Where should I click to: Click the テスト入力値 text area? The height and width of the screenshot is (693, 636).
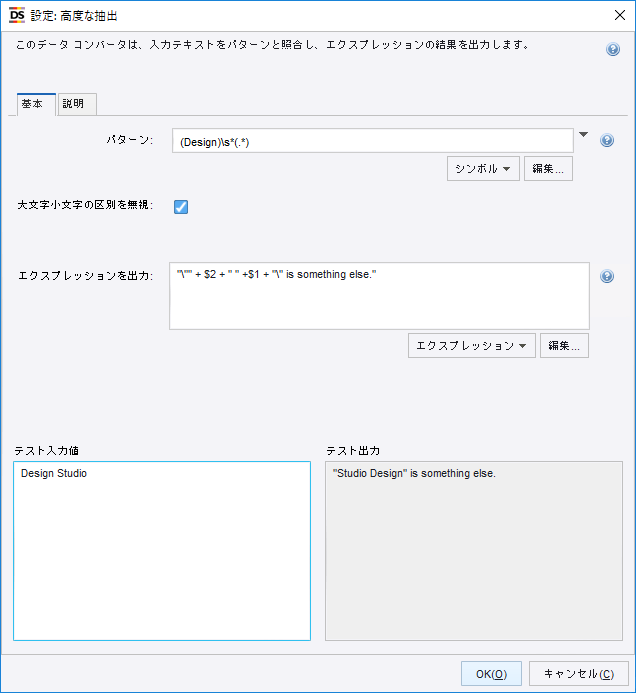[162, 550]
